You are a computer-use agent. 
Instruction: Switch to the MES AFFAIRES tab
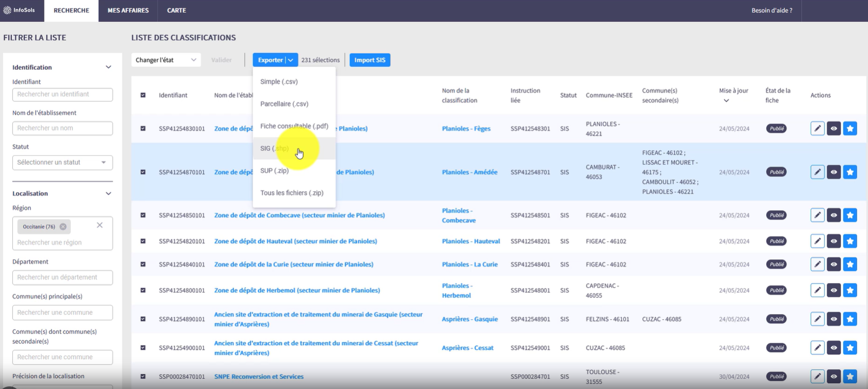point(128,10)
